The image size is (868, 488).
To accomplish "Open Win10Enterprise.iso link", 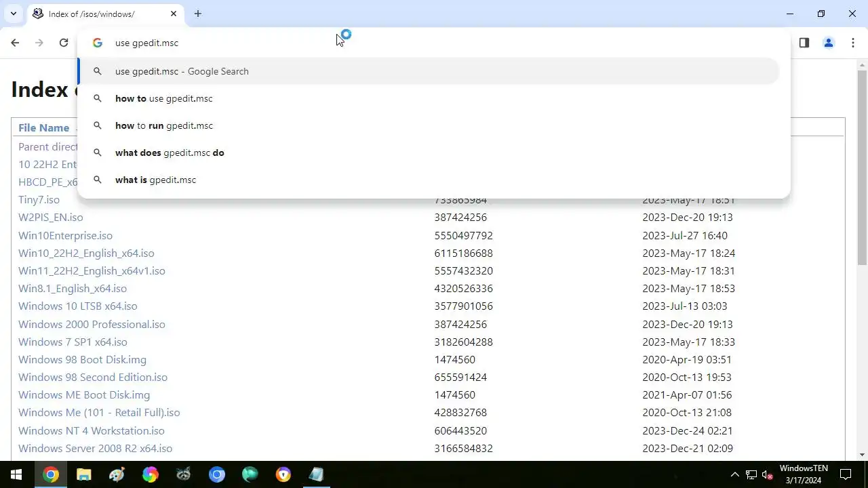I will 65,235.
